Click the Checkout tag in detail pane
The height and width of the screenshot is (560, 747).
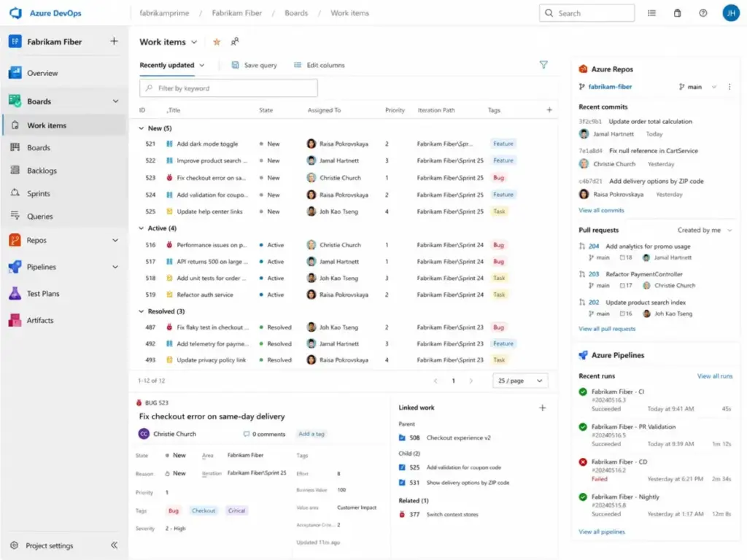pos(204,510)
